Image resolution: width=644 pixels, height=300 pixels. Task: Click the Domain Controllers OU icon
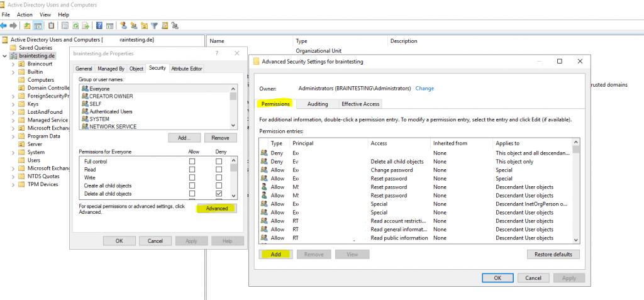coord(21,88)
